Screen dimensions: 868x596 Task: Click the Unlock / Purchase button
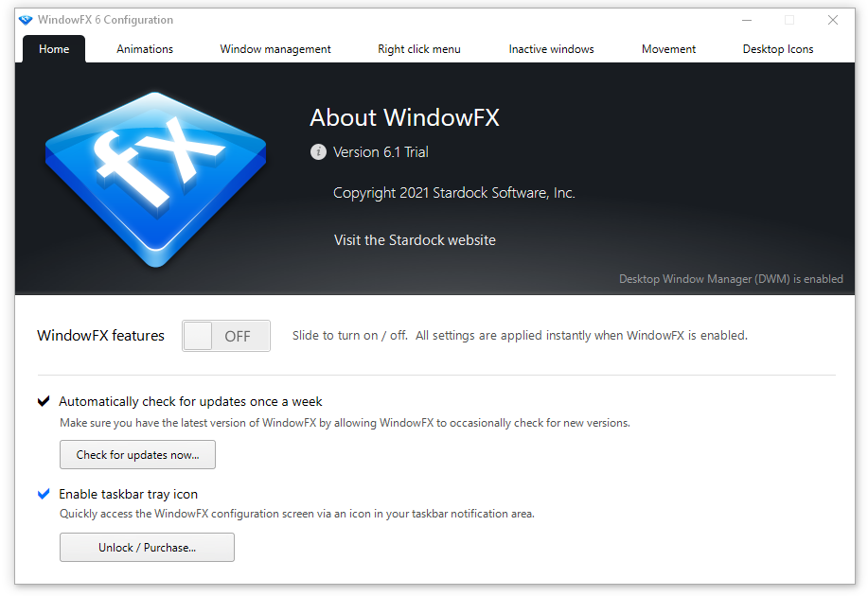[x=147, y=547]
